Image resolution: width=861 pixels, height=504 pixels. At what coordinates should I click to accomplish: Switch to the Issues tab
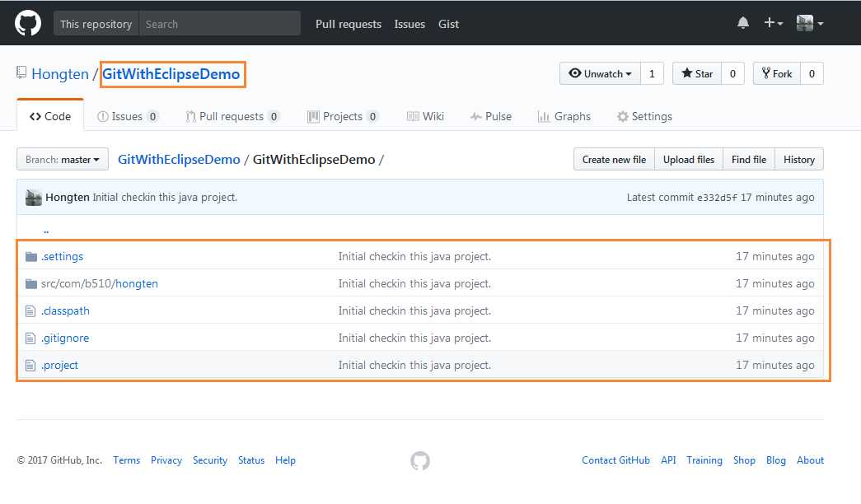point(128,116)
